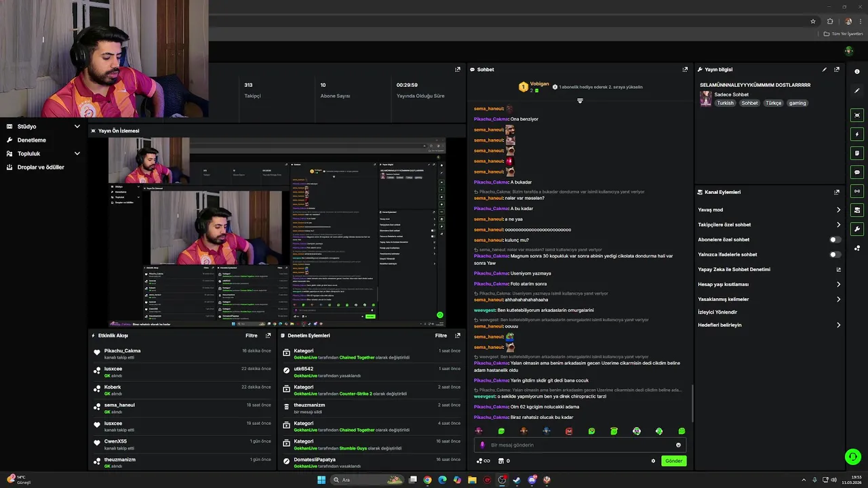Toggle Abonelere özel sohbet switch
868x488 pixels.
point(835,239)
